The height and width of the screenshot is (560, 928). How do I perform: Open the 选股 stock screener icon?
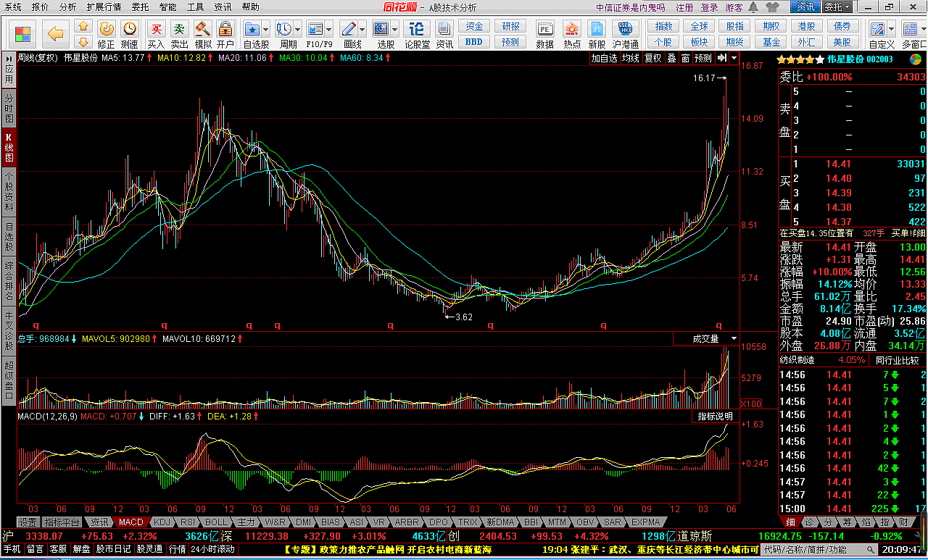coord(381,29)
